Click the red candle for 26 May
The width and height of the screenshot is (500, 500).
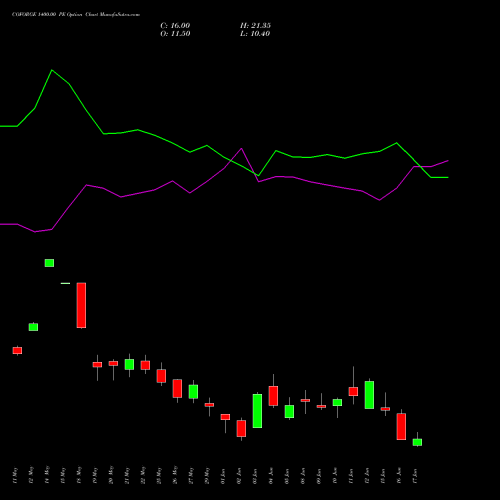pos(177,388)
